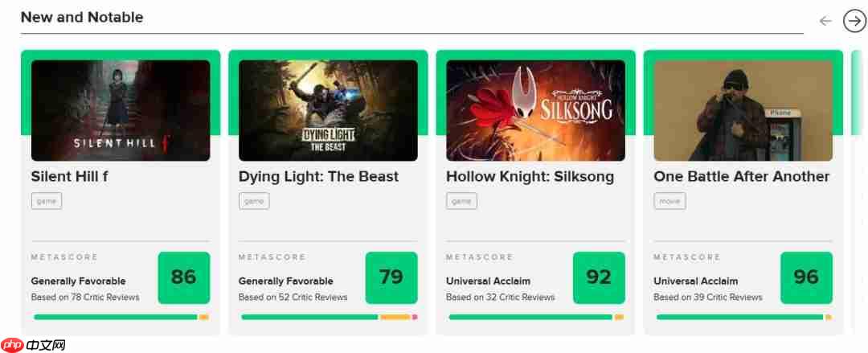Click the game tag under Dying Light

(x=254, y=201)
